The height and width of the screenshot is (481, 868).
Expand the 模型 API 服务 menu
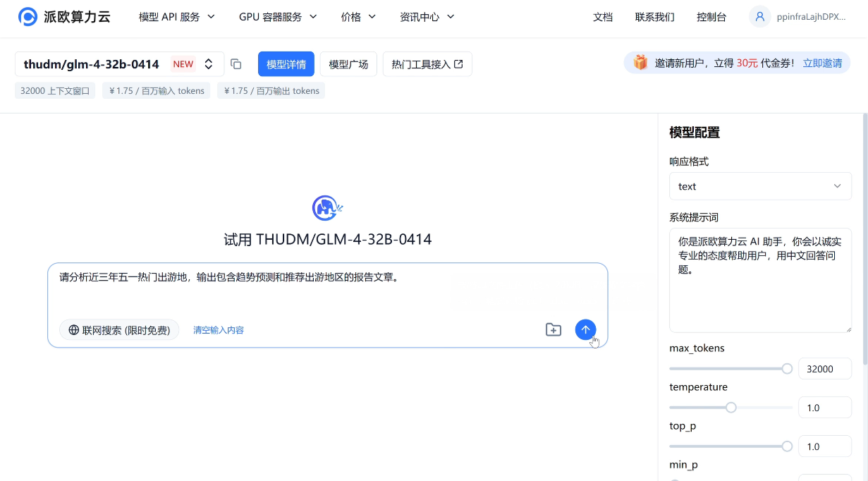(177, 17)
